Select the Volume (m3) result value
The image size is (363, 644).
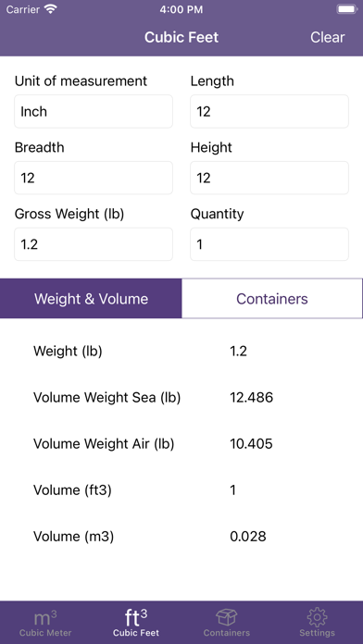(x=248, y=537)
